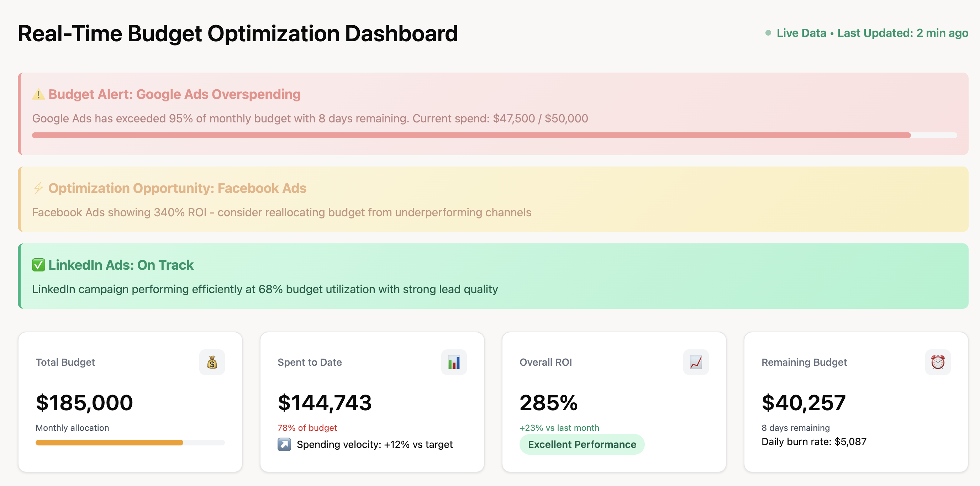Click the warning triangle icon on the budget alert
This screenshot has width=980, height=486.
(38, 94)
